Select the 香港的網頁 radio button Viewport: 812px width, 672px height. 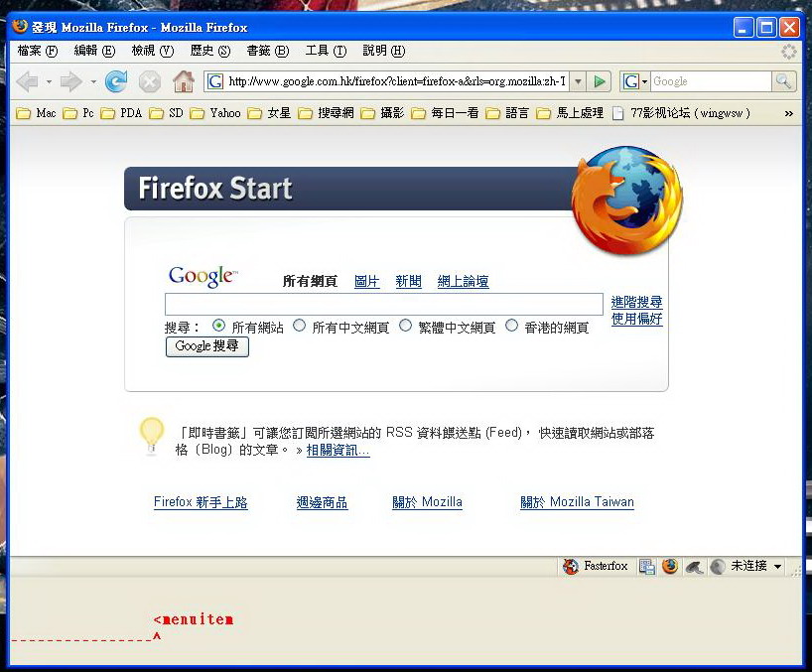[511, 326]
